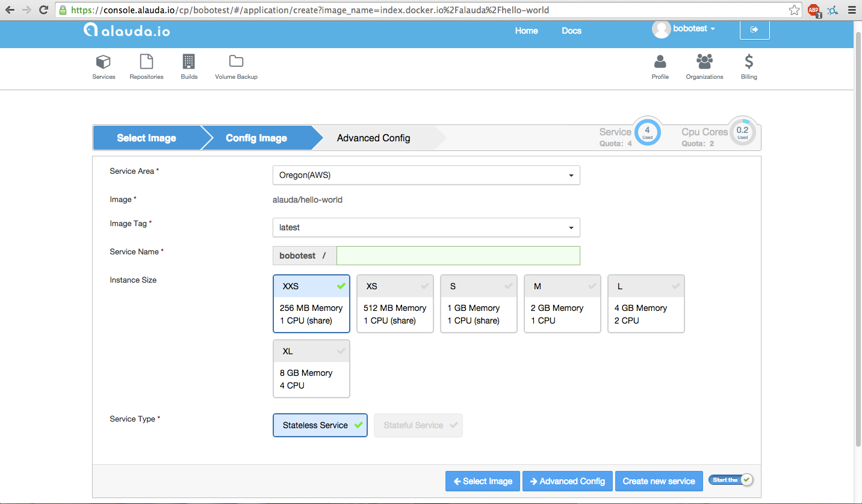Expand the bobotest account menu
Viewport: 862px width, 504px height.
click(694, 29)
